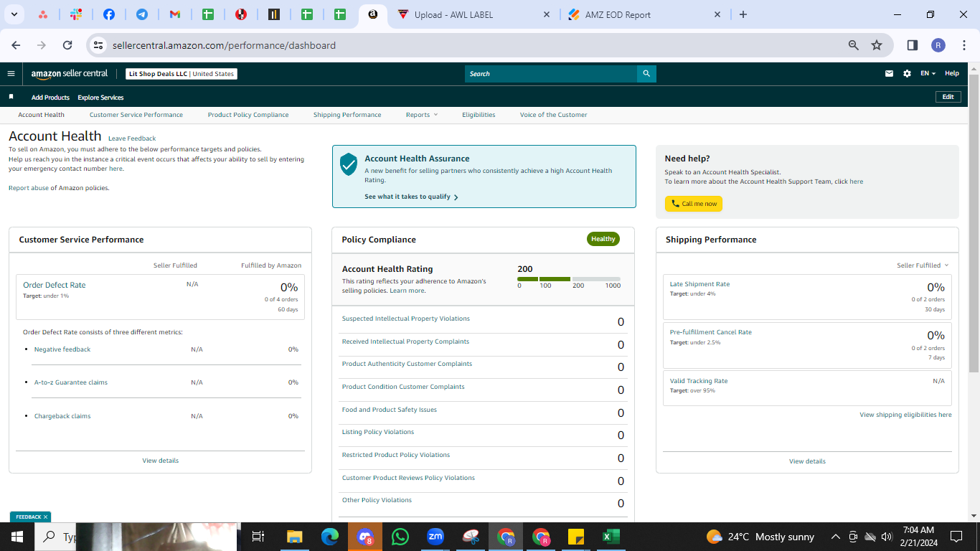The height and width of the screenshot is (551, 980).
Task: Open the Chrome side panel icon
Action: click(913, 45)
